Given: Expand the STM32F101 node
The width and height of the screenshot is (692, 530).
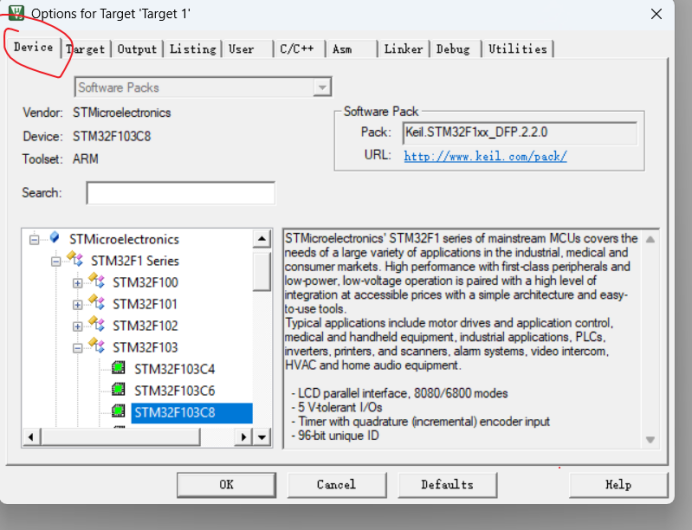Looking at the screenshot, I should click(x=77, y=304).
